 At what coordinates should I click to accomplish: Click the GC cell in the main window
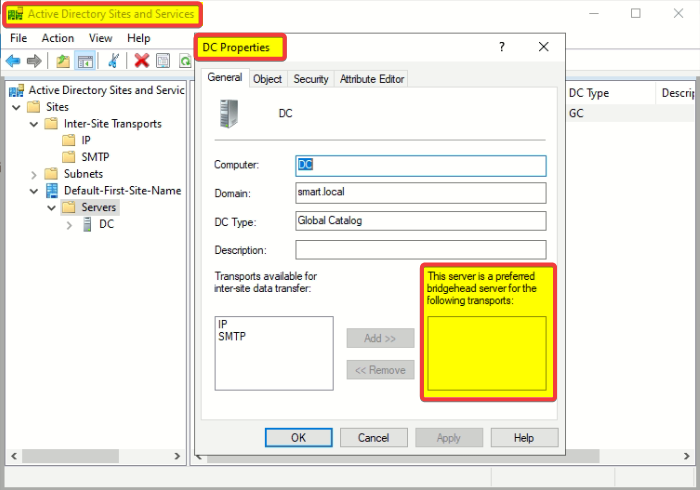pos(576,113)
